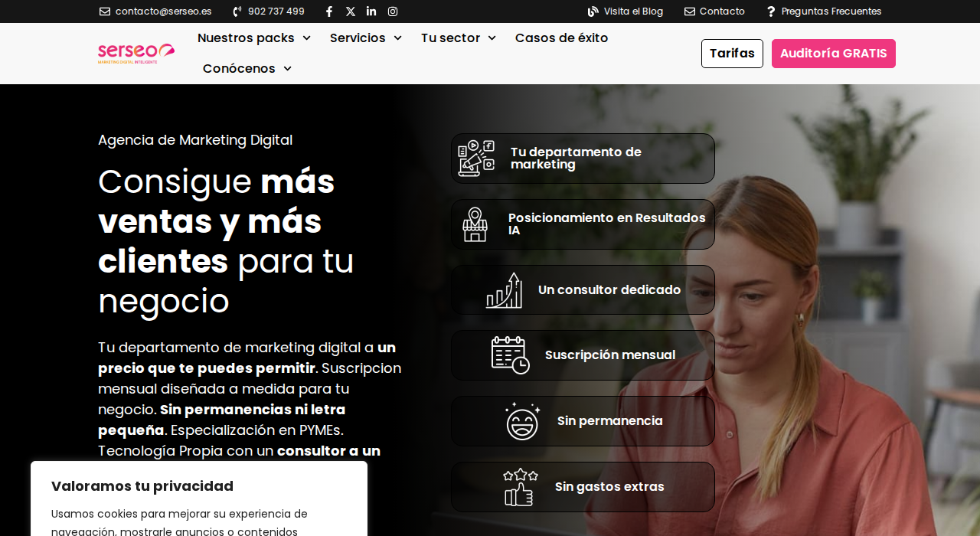Click the Valoramos tu privacidad heading
This screenshot has height=536, width=980.
click(142, 486)
